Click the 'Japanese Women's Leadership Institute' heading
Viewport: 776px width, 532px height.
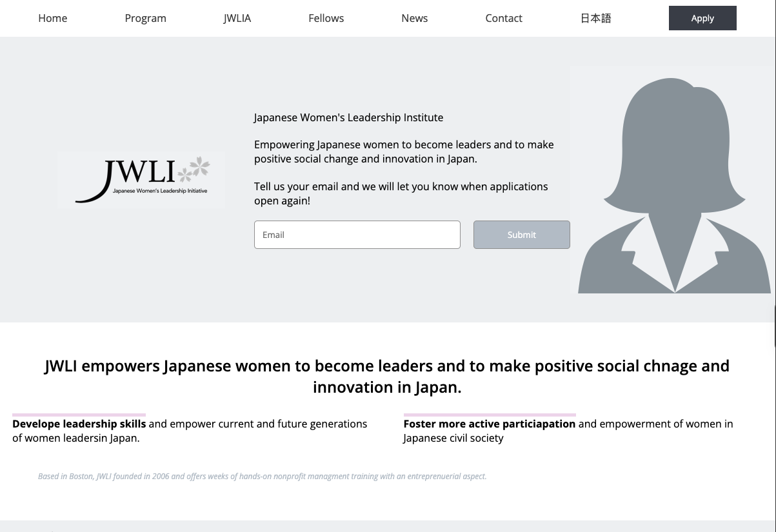pos(348,117)
